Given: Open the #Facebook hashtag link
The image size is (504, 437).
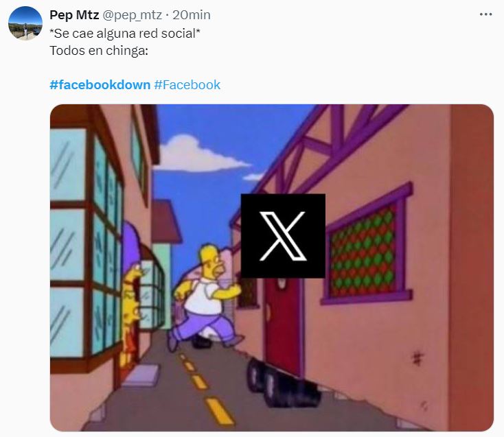Looking at the screenshot, I should click(x=187, y=85).
